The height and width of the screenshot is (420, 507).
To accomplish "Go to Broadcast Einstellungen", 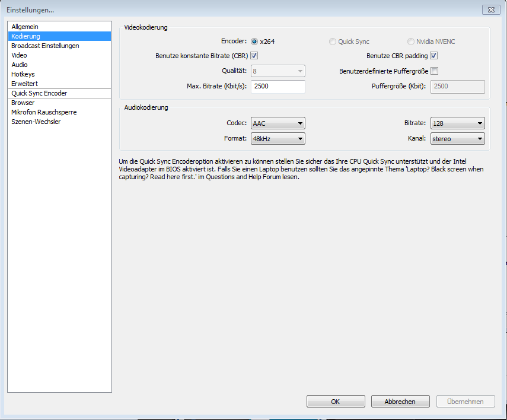I will (x=59, y=46).
